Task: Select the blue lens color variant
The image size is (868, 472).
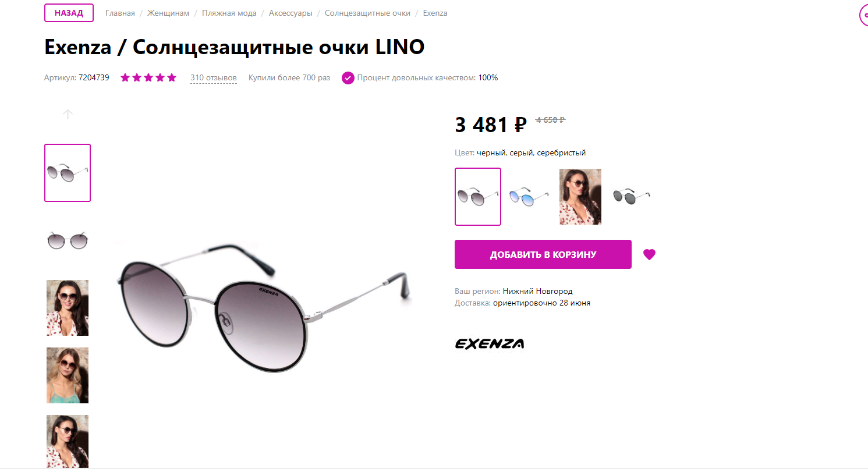Action: point(529,197)
